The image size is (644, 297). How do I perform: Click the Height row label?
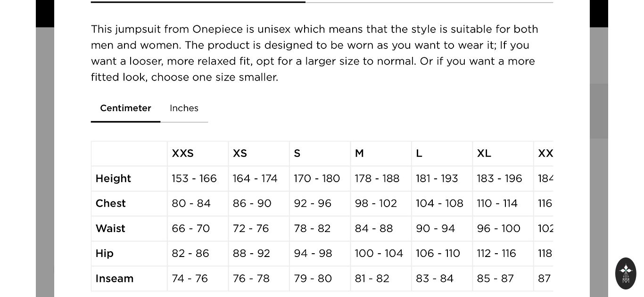pyautogui.click(x=113, y=179)
